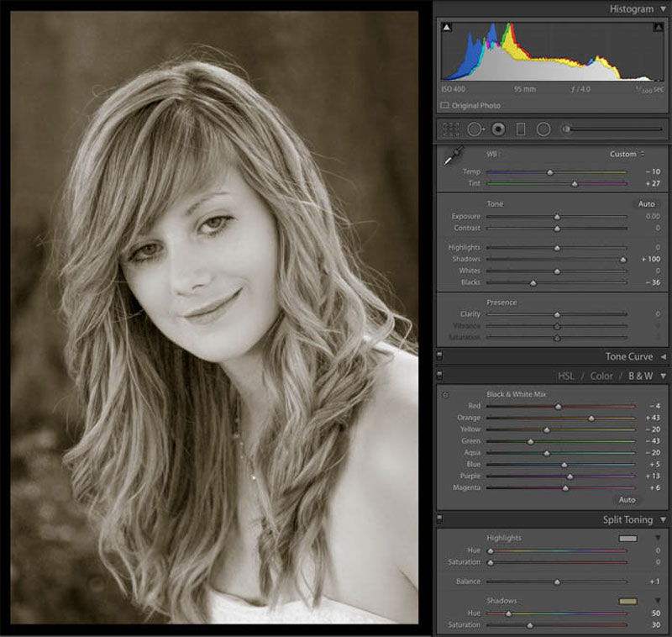Switch to the HSL tab
The image size is (672, 637).
(x=565, y=376)
